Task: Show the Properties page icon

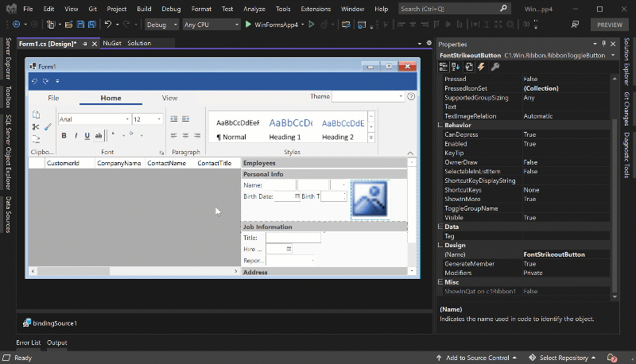Action: (469, 67)
